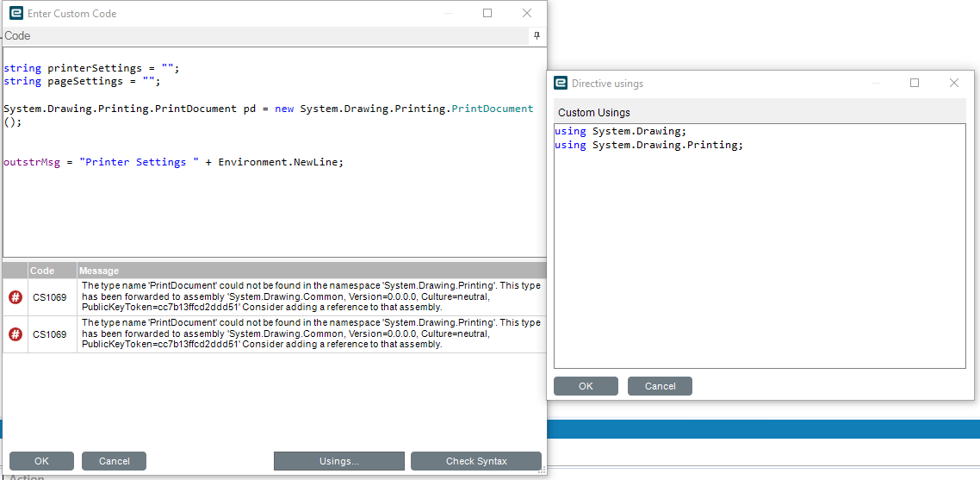Click the pin icon in Code panel header
The height and width of the screenshot is (480, 980).
[x=537, y=36]
